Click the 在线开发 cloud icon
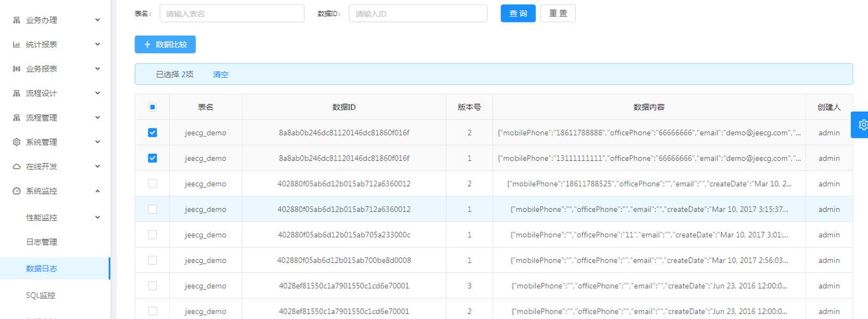This screenshot has height=319, width=868. tap(17, 167)
